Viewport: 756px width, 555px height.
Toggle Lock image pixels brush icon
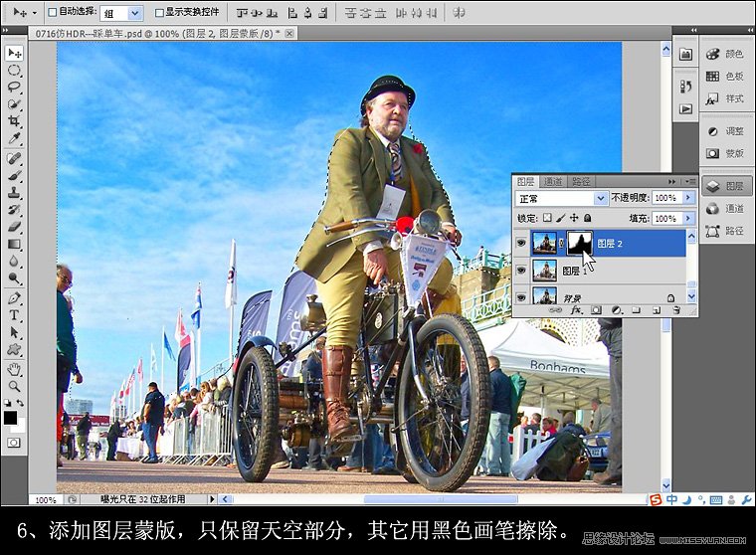point(561,218)
